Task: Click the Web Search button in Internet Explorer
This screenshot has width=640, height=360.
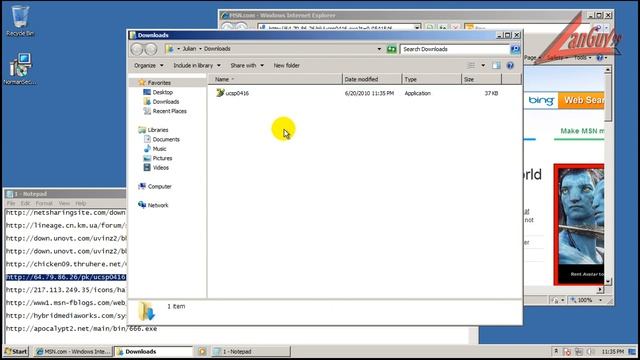Action: (x=581, y=100)
